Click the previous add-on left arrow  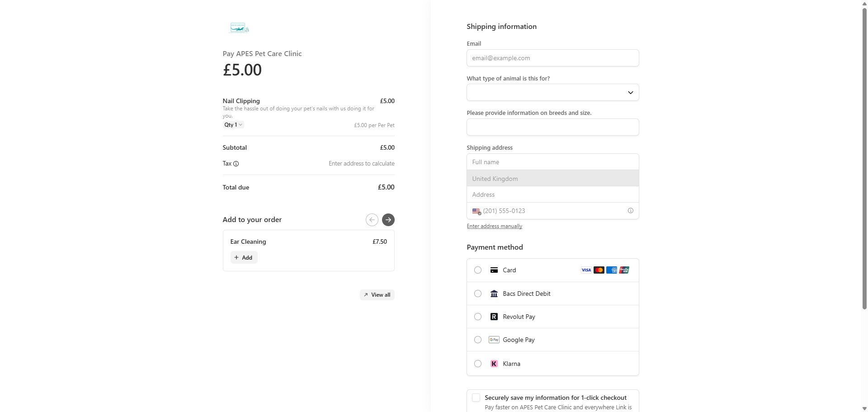pos(372,220)
